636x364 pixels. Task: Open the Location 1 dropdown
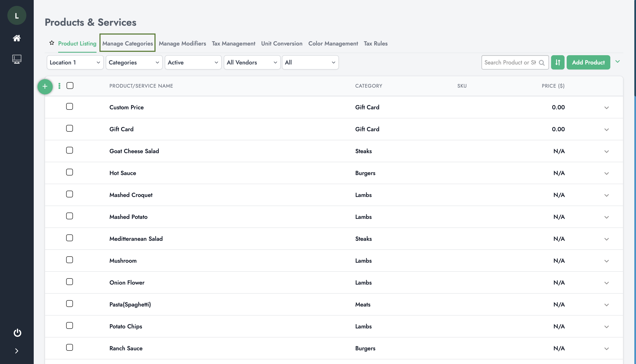[x=75, y=63]
